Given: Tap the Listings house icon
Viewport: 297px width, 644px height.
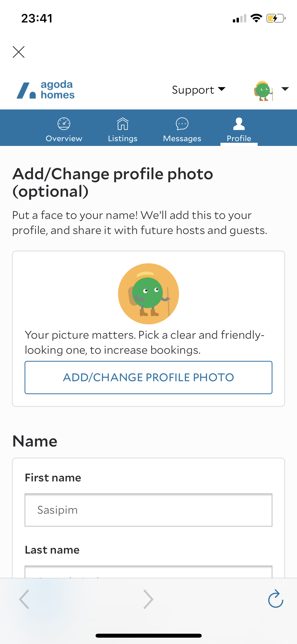Looking at the screenshot, I should [123, 124].
